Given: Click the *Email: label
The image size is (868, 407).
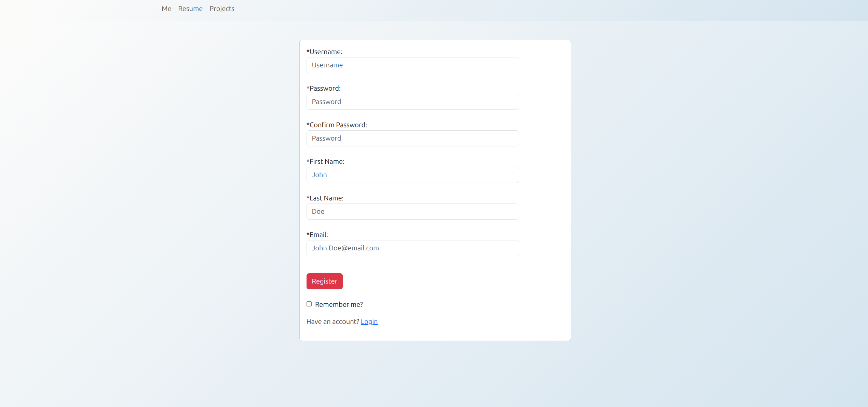Looking at the screenshot, I should point(317,235).
